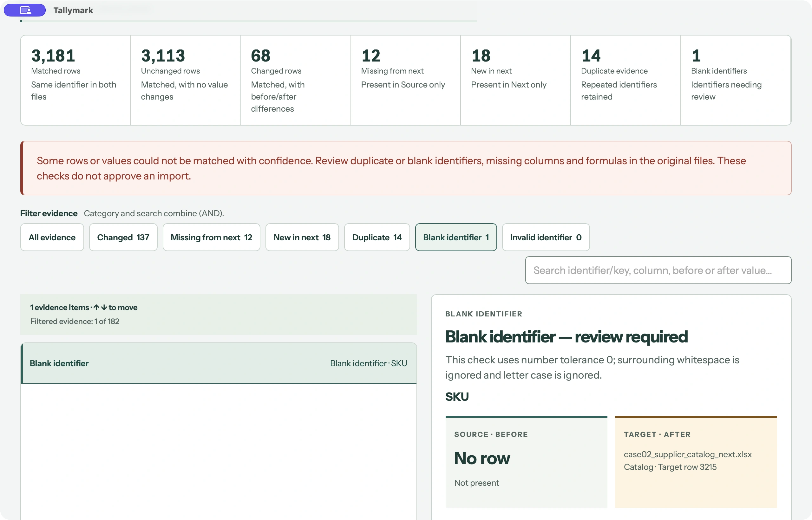
Task: Click the purple screen-share icon pill
Action: pyautogui.click(x=25, y=10)
